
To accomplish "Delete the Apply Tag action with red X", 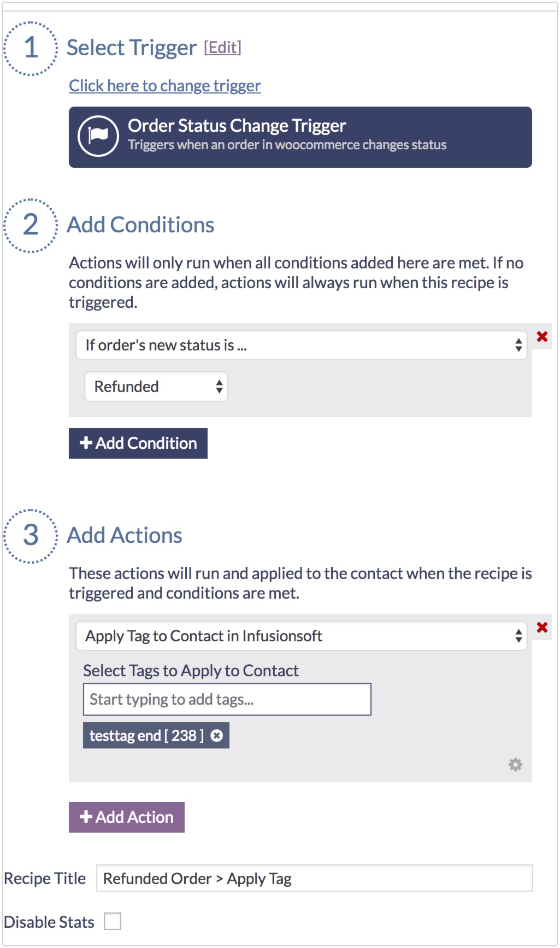I will coord(542,628).
